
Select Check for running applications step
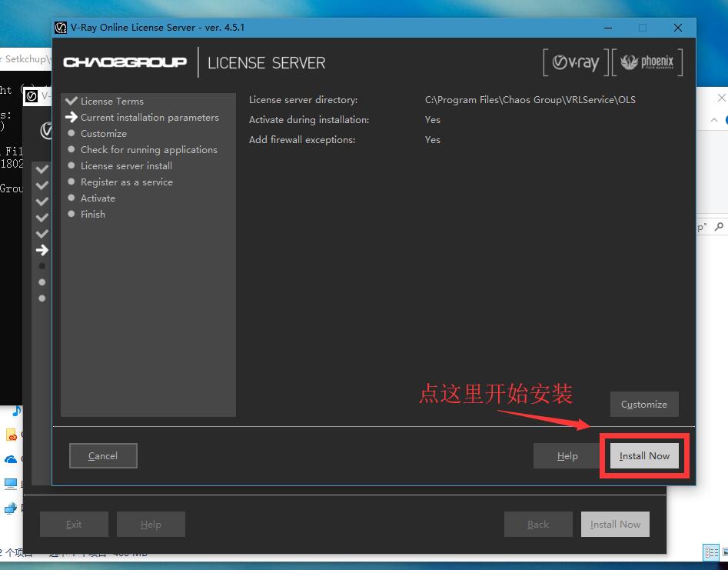tap(149, 149)
